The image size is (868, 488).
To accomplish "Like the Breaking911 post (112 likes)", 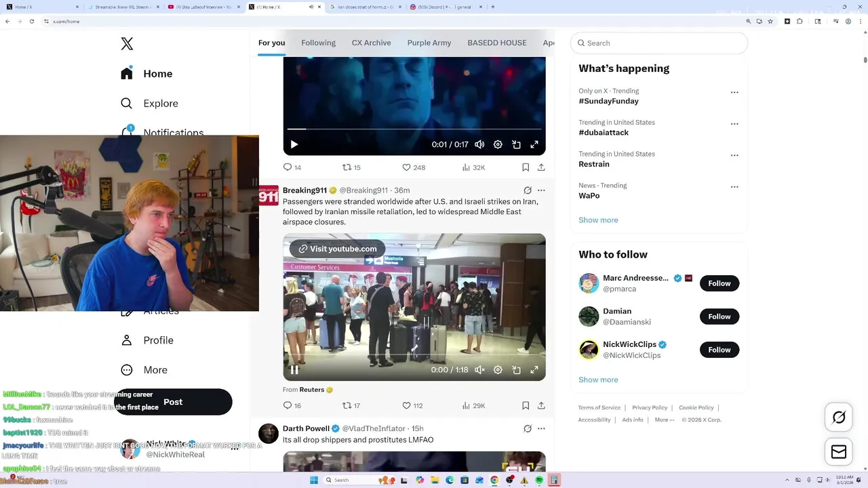I will [412, 406].
